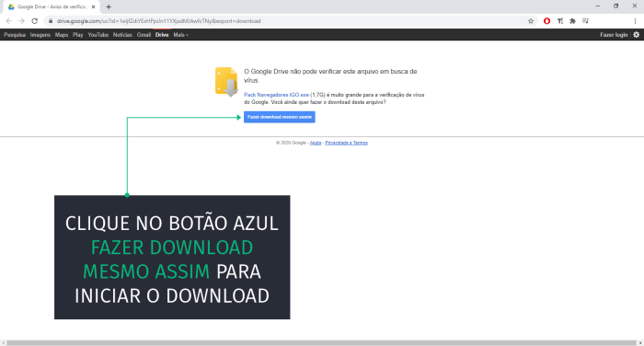The width and height of the screenshot is (644, 346).
Task: Minimize the browser window
Action: 598,6
